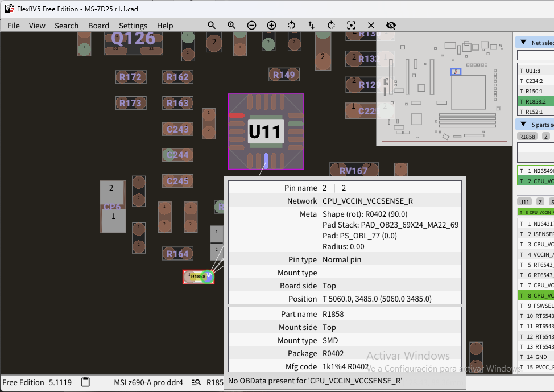
Task: Click the circled minus toolbar icon
Action: click(x=251, y=26)
